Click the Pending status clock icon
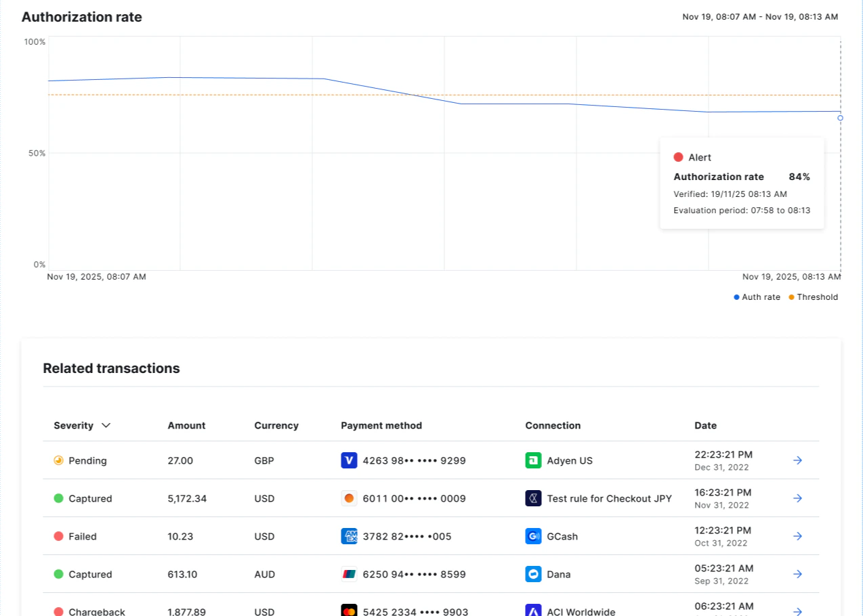 pyautogui.click(x=60, y=460)
